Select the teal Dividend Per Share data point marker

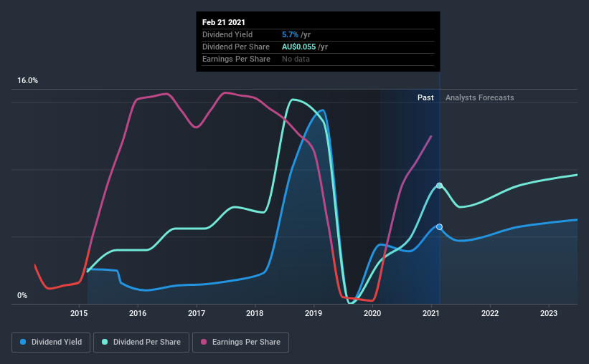439,186
